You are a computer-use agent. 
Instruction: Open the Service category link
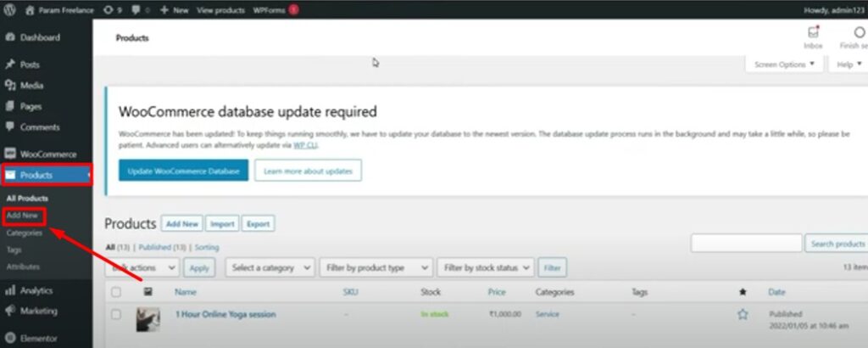(548, 314)
